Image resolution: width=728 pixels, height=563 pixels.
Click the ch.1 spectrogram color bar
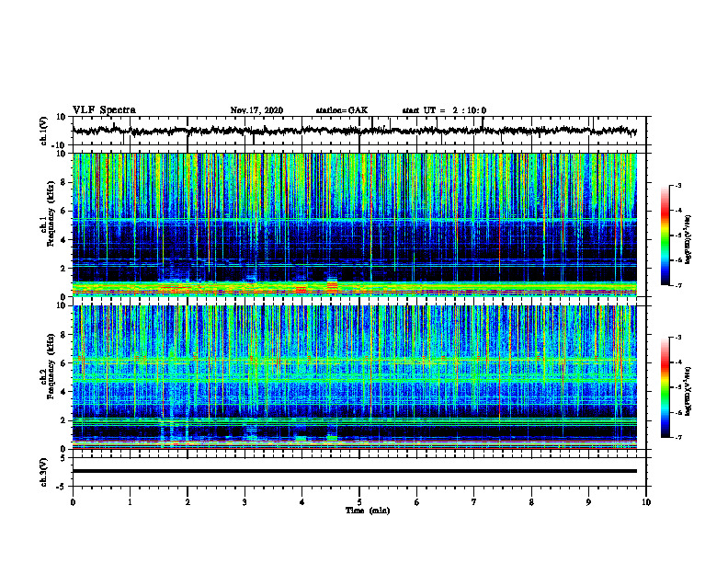click(665, 236)
